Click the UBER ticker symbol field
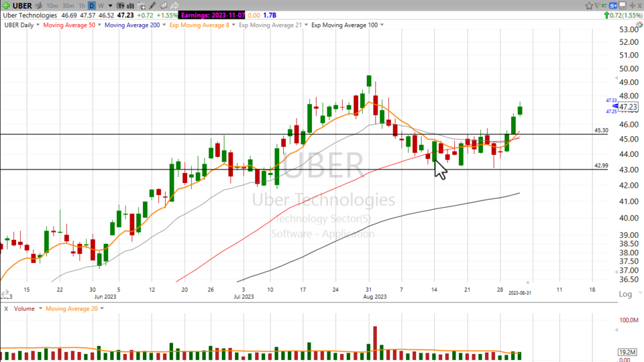This screenshot has width=644, height=362. pos(22,6)
